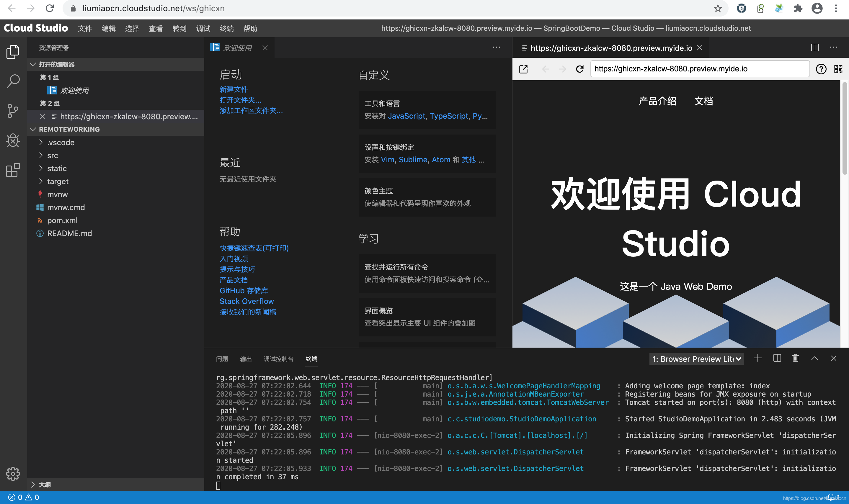849x504 pixels.
Task: Open the Explorer files icon in activity bar
Action: click(x=13, y=52)
